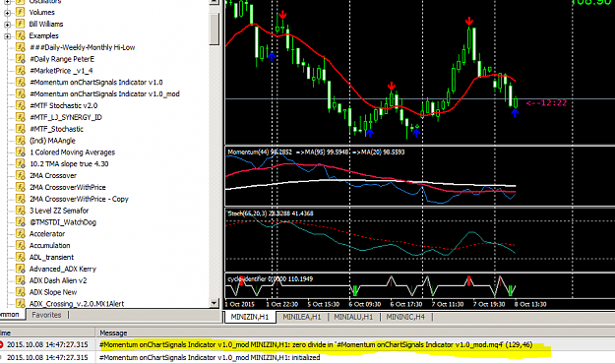Click the 8 Oct 13:30 time label
This screenshot has height=364, width=615.
coord(530,304)
